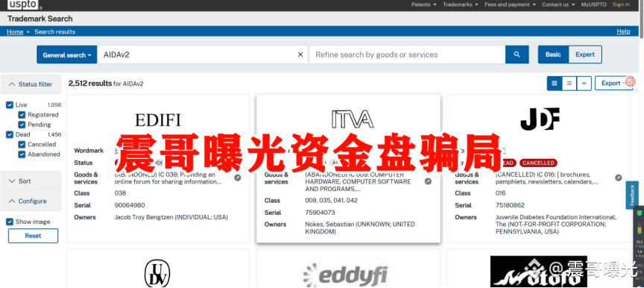Follow the Home breadcrumb link
Image resolution: width=644 pixels, height=288 pixels.
(15, 31)
